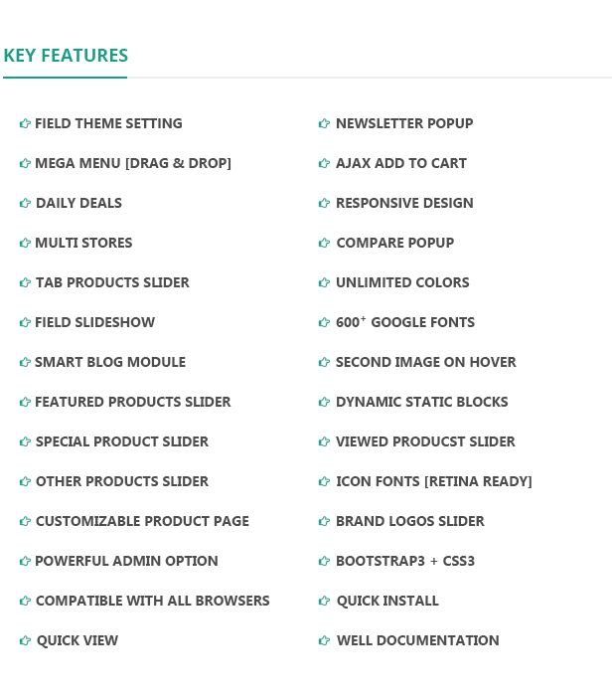Click the hand icon next to Daily Deals

25,203
